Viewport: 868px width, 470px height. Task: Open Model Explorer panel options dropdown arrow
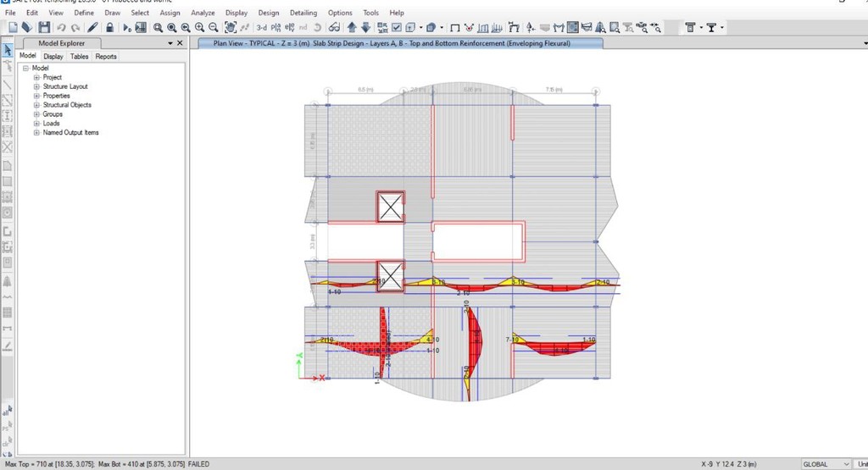[170, 43]
